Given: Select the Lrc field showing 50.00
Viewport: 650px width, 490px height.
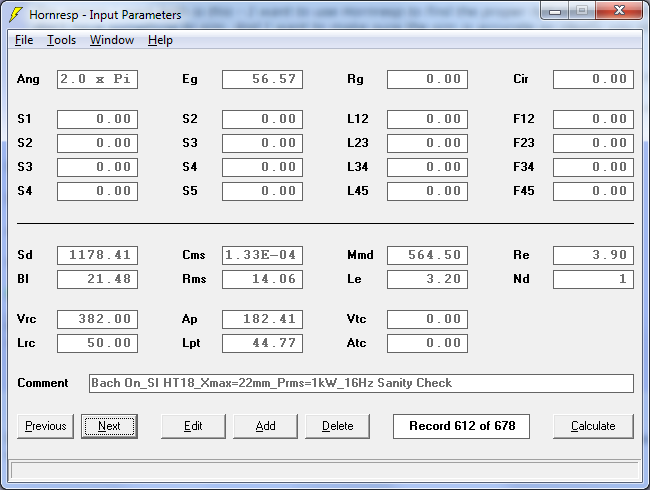Looking at the screenshot, I should [x=97, y=343].
